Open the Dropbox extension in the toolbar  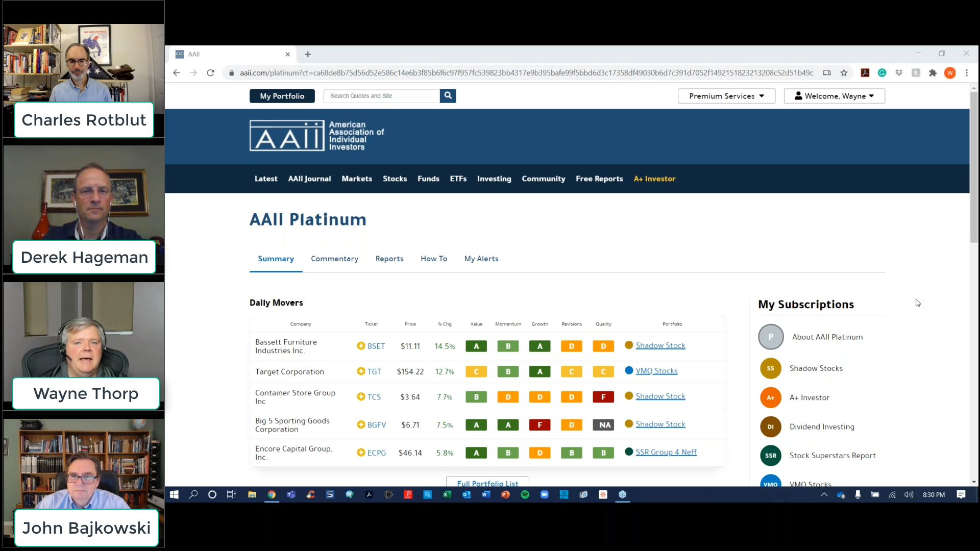pyautogui.click(x=899, y=73)
